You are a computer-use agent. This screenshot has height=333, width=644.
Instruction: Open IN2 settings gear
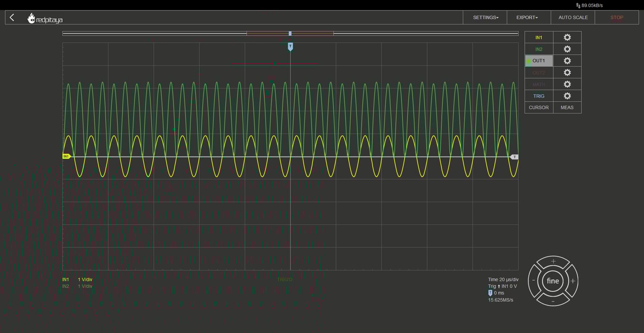[567, 49]
